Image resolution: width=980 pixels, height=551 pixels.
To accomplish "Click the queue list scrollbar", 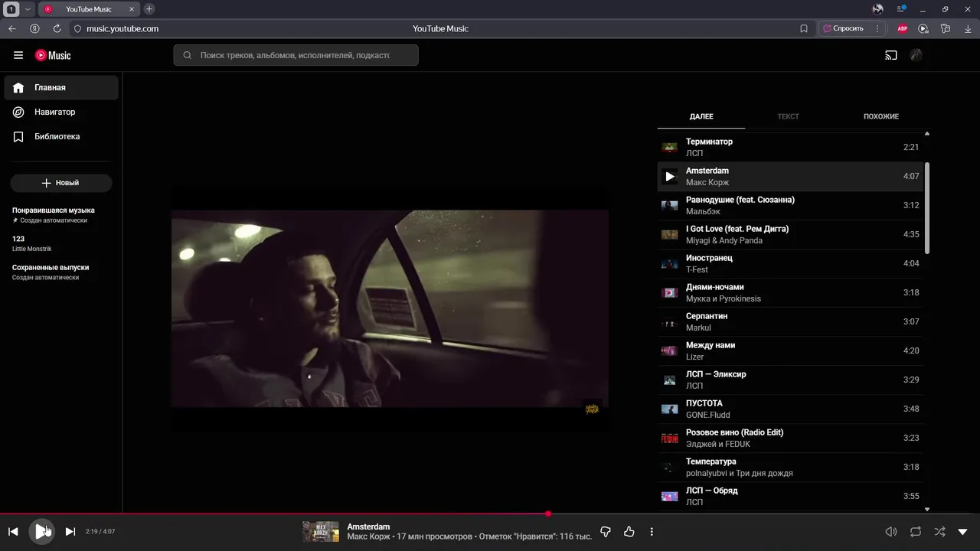I will click(x=927, y=208).
